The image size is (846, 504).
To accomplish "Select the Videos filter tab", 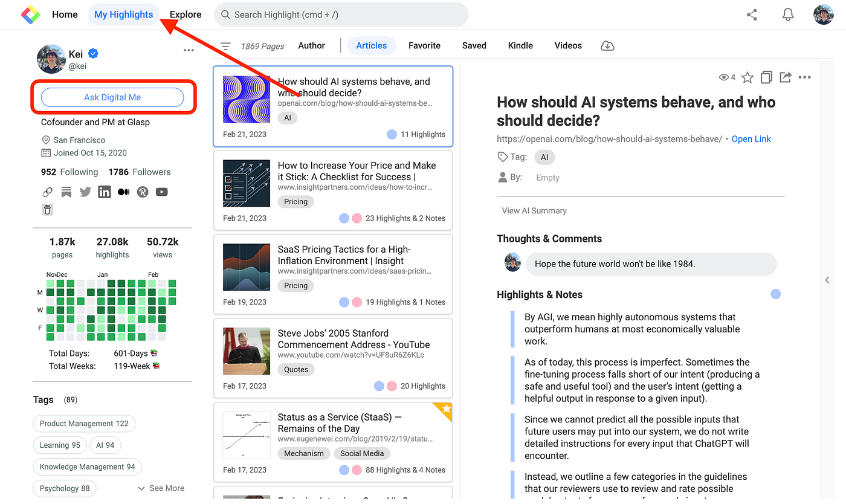I will click(568, 46).
